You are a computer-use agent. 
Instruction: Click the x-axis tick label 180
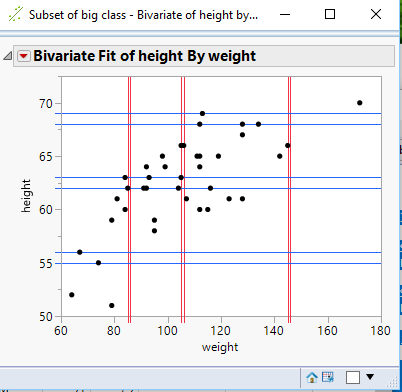click(381, 331)
